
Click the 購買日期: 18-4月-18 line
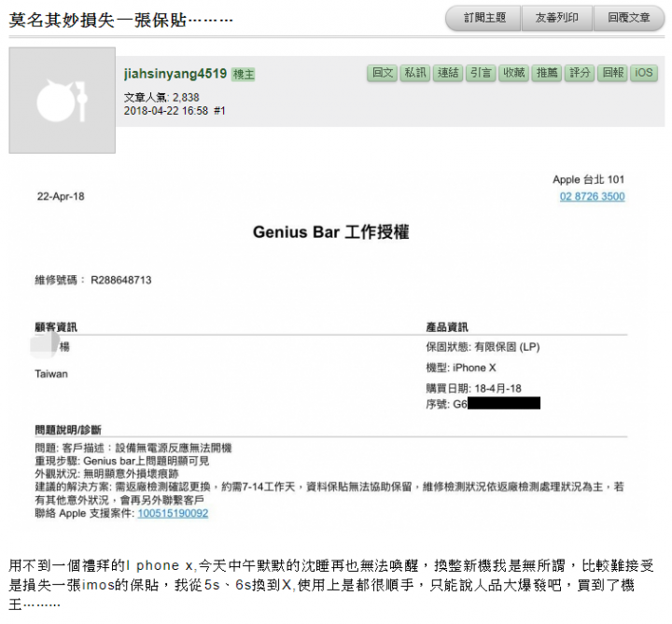click(x=473, y=388)
